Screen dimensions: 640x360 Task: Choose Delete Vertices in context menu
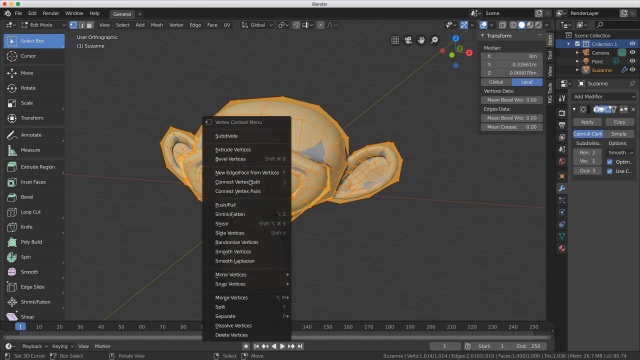click(247, 335)
